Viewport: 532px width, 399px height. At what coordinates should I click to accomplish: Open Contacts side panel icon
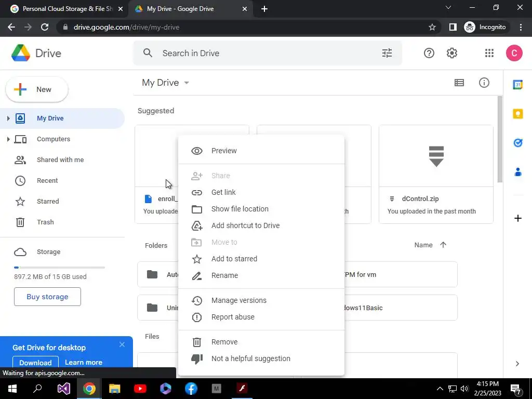pos(518,172)
